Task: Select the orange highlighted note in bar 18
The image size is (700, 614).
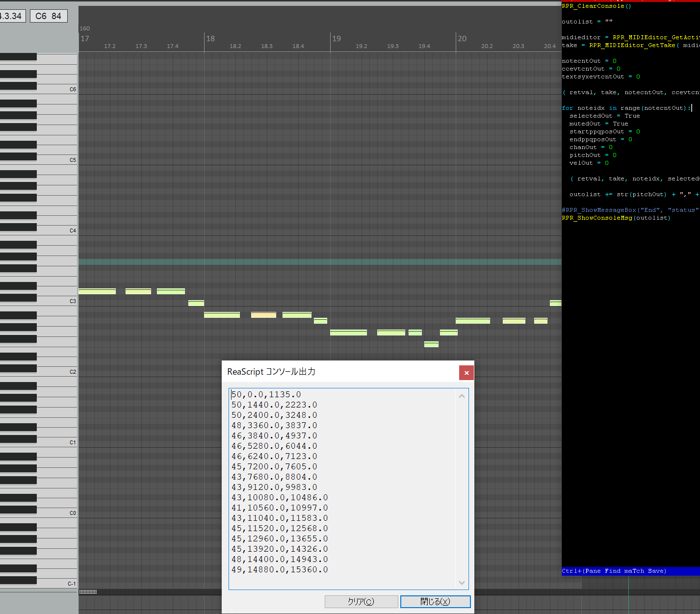Action: (263, 315)
